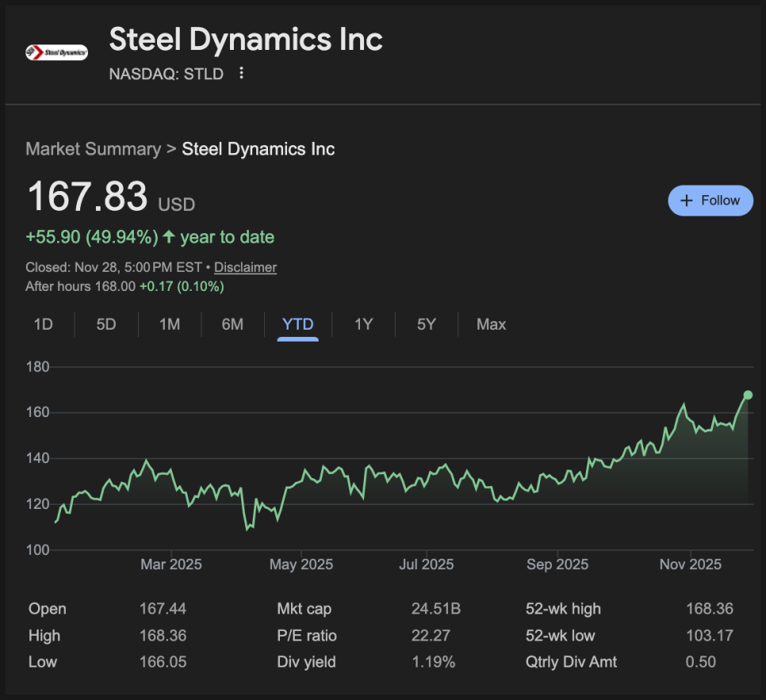
Task: Select the 1D time range tab
Action: tap(43, 324)
